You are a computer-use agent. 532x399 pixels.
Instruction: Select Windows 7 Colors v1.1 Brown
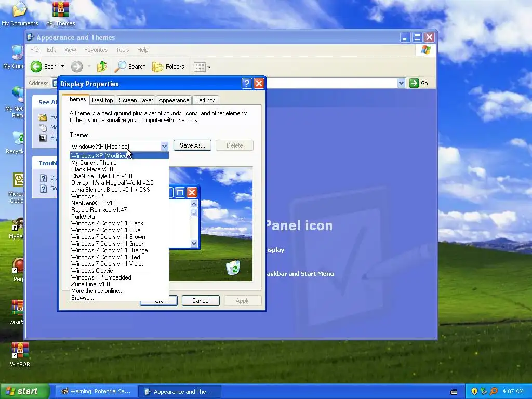119,237
